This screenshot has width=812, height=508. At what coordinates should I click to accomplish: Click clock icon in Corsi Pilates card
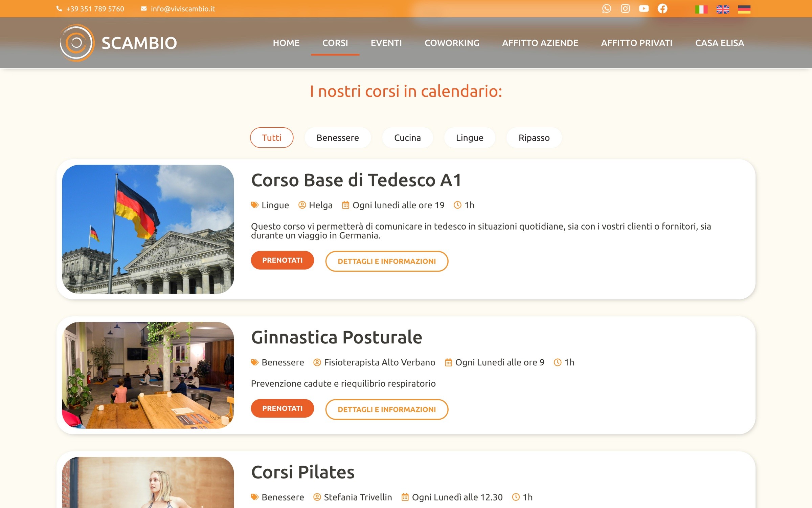point(516,497)
